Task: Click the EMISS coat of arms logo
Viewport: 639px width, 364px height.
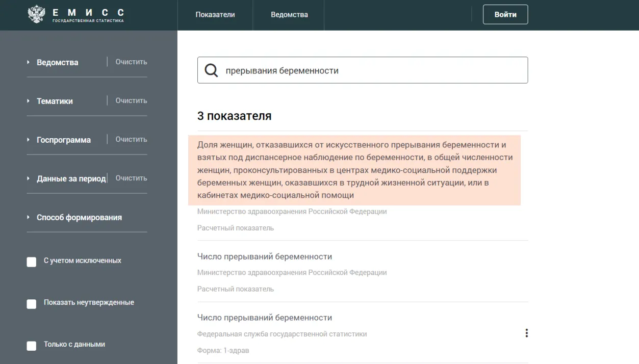Action: (x=36, y=14)
